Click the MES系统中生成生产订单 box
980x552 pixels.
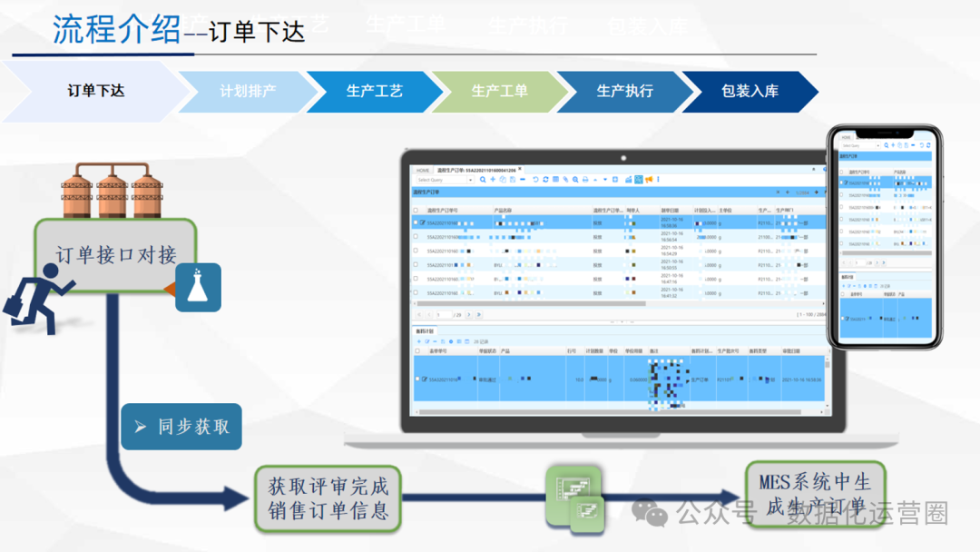[x=816, y=494]
